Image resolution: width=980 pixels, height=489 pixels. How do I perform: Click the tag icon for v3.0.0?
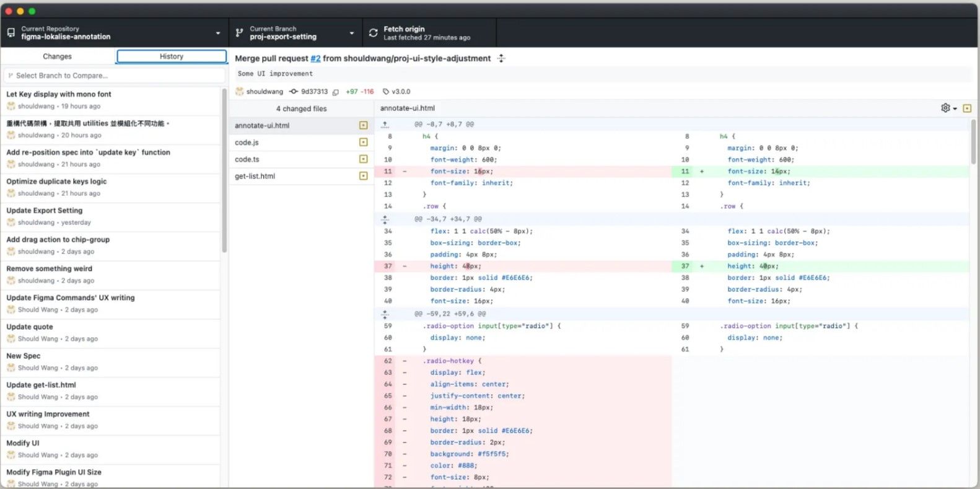(386, 92)
